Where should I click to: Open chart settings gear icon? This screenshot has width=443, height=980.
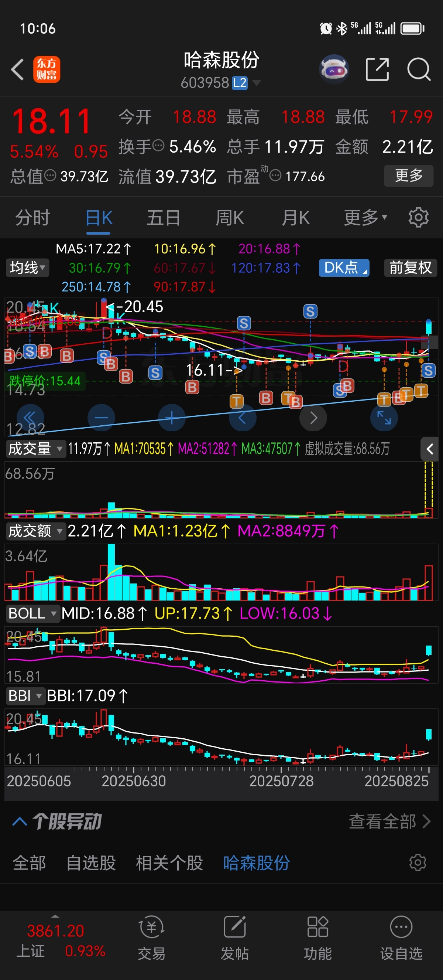pyautogui.click(x=418, y=218)
